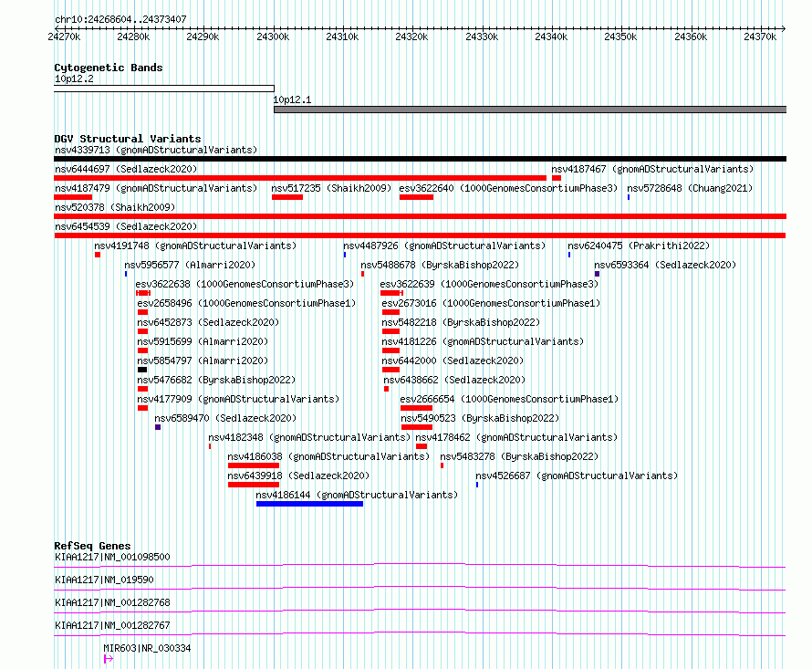Screen dimensions: 812x669
Task: Open the MIR603|NR_030334 gene label
Action: (x=147, y=648)
